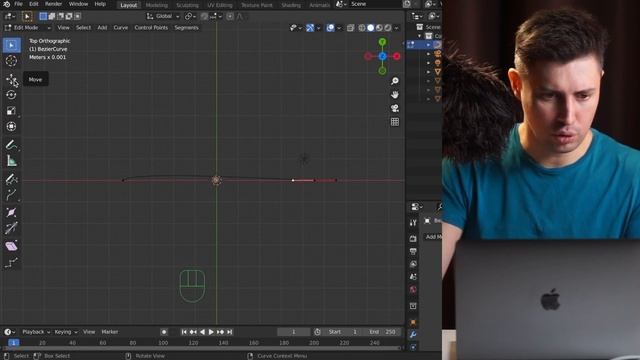Open the Edit Mode dropdown

point(28,28)
